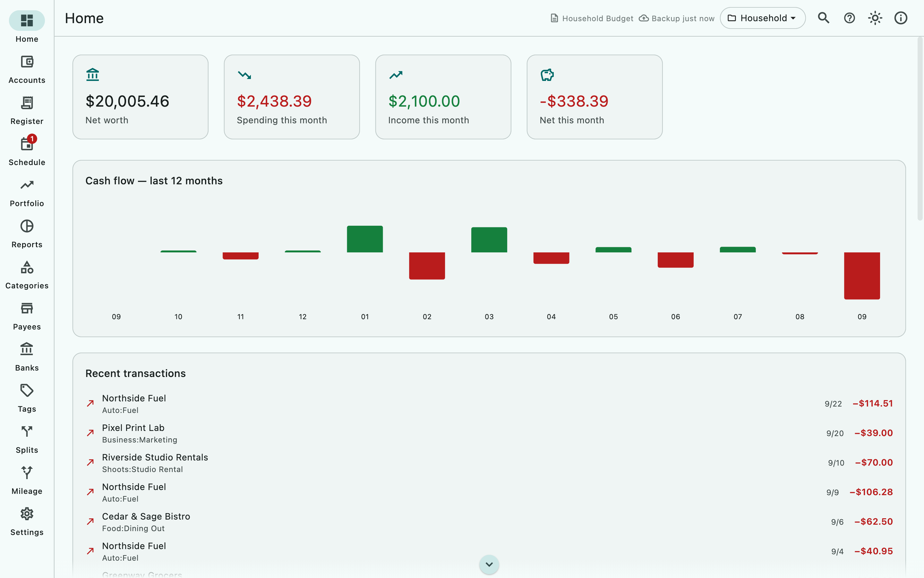Image resolution: width=924 pixels, height=578 pixels.
Task: Click the search magnifier icon
Action: 824,18
